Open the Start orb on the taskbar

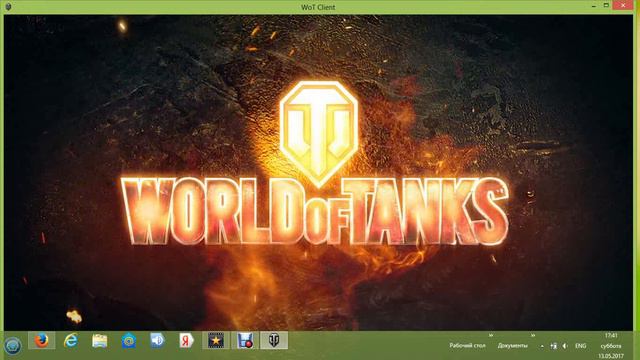[13, 346]
